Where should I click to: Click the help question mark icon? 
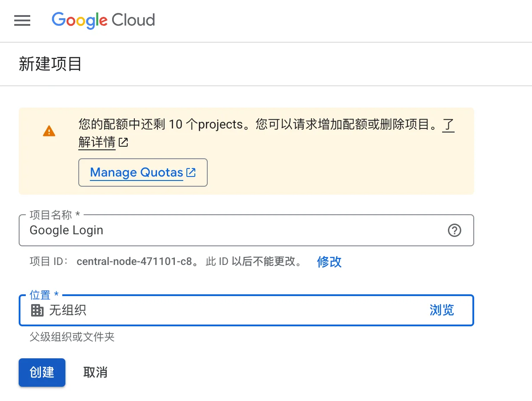(454, 230)
